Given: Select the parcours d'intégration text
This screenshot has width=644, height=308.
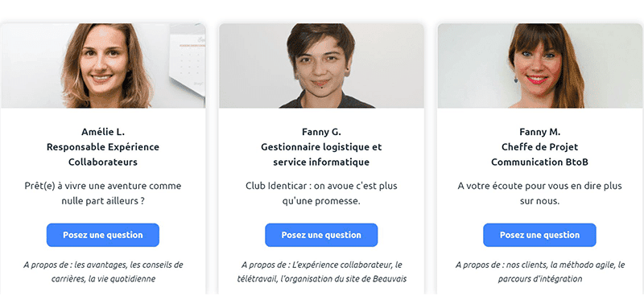Looking at the screenshot, I should tap(540, 279).
